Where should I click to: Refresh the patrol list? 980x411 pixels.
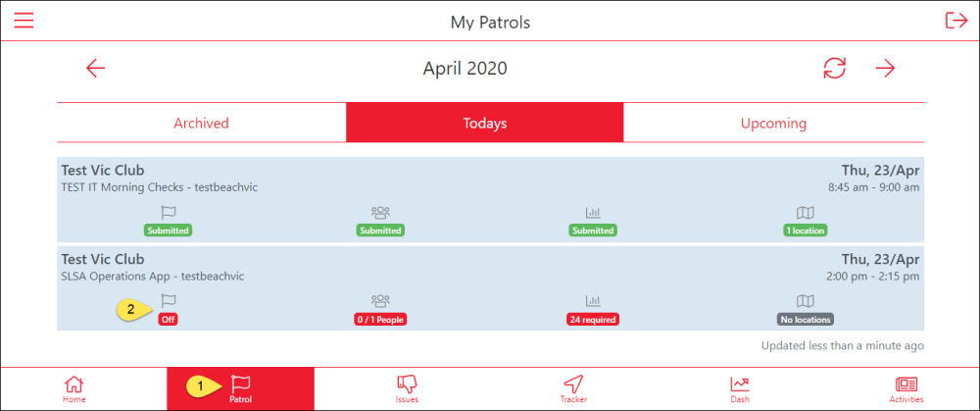[x=834, y=68]
